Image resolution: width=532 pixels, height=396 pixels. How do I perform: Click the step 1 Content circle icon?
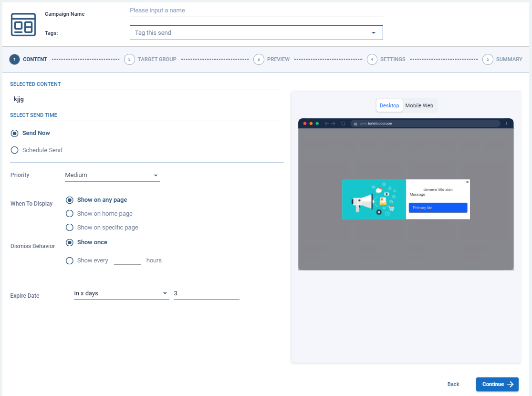tap(15, 59)
